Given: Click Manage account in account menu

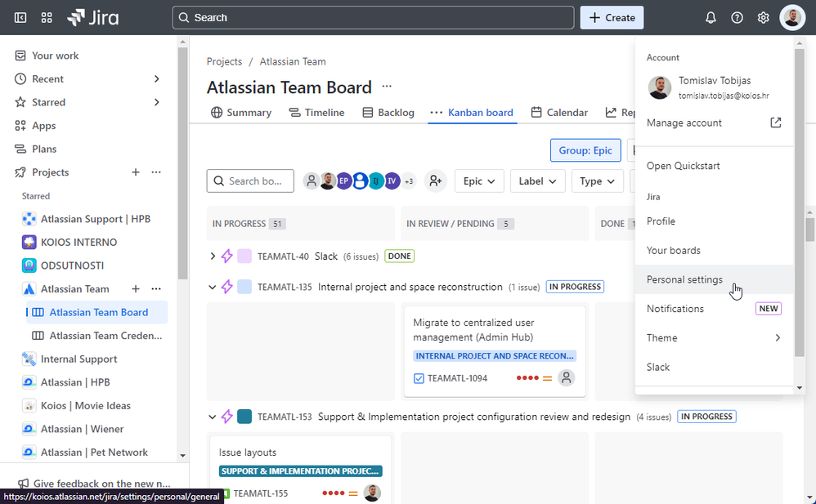Looking at the screenshot, I should (x=714, y=123).
